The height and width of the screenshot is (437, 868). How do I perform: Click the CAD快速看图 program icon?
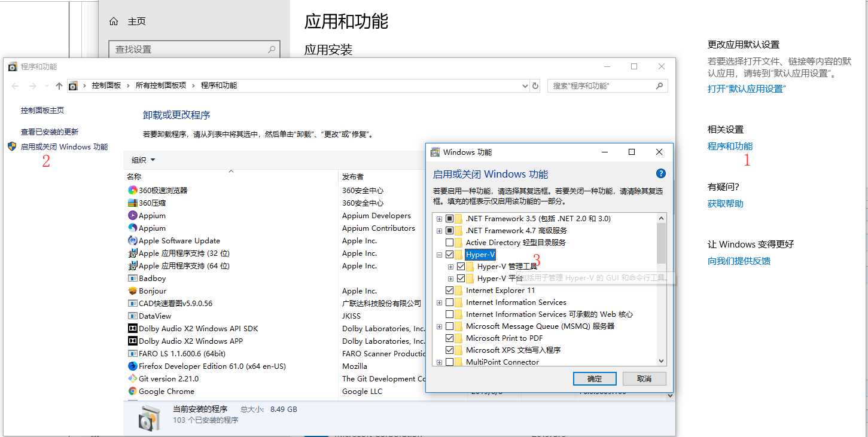133,303
